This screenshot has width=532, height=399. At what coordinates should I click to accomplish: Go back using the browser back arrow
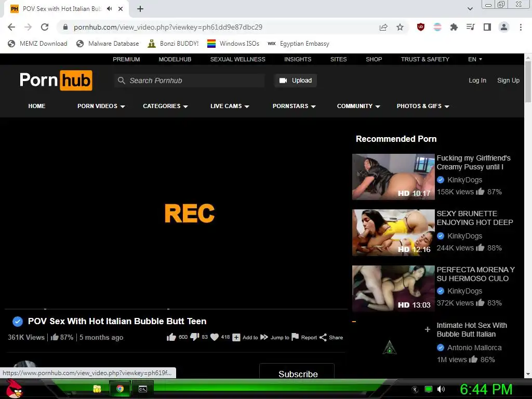coord(11,27)
